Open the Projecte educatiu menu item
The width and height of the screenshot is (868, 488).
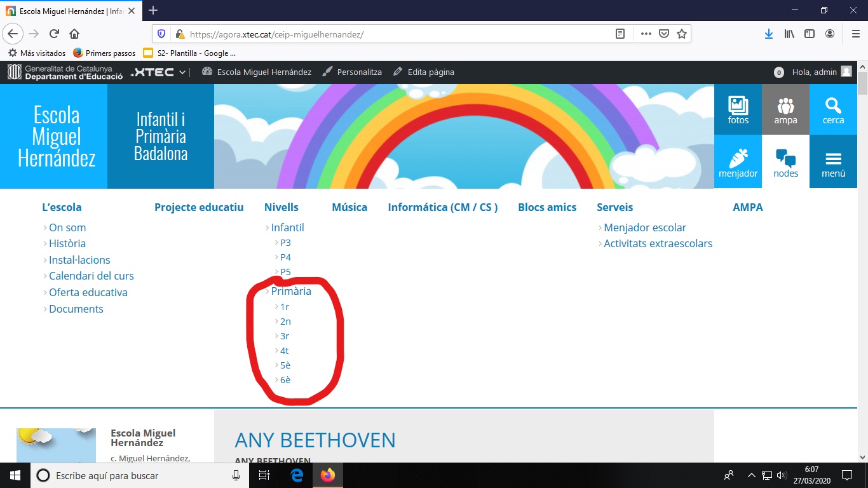199,207
